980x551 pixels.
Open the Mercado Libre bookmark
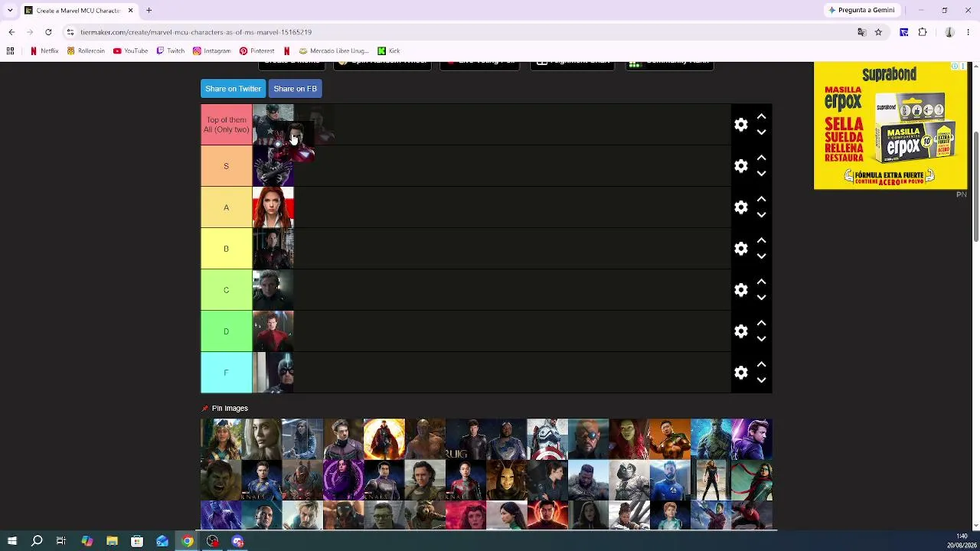[x=334, y=51]
